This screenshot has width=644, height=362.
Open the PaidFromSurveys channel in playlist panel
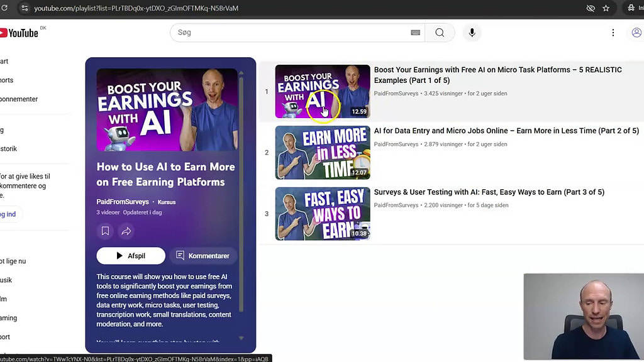tap(123, 202)
